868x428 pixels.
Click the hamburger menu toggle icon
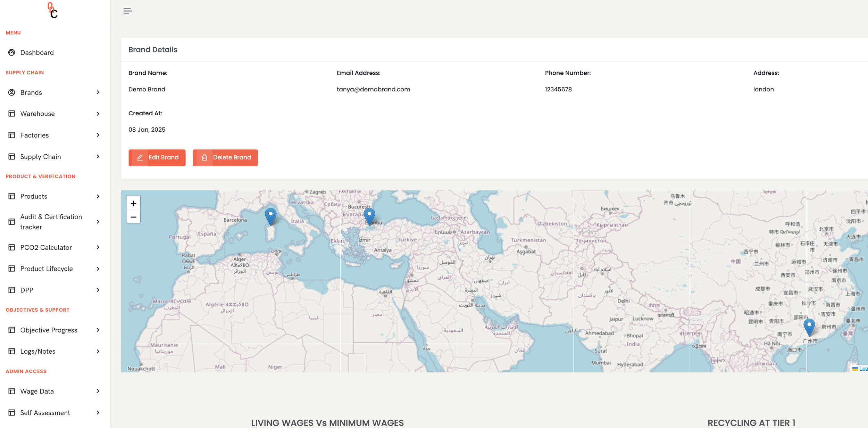pyautogui.click(x=127, y=11)
